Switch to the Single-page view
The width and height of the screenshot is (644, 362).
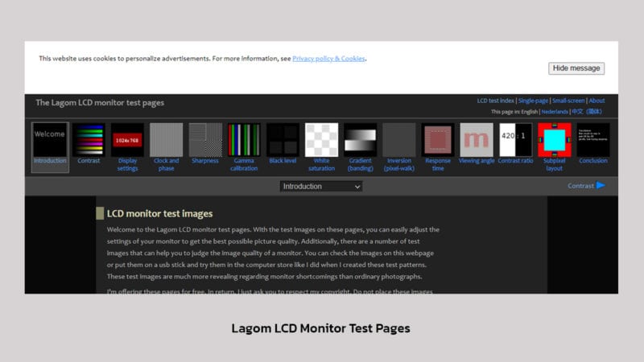[x=533, y=101]
